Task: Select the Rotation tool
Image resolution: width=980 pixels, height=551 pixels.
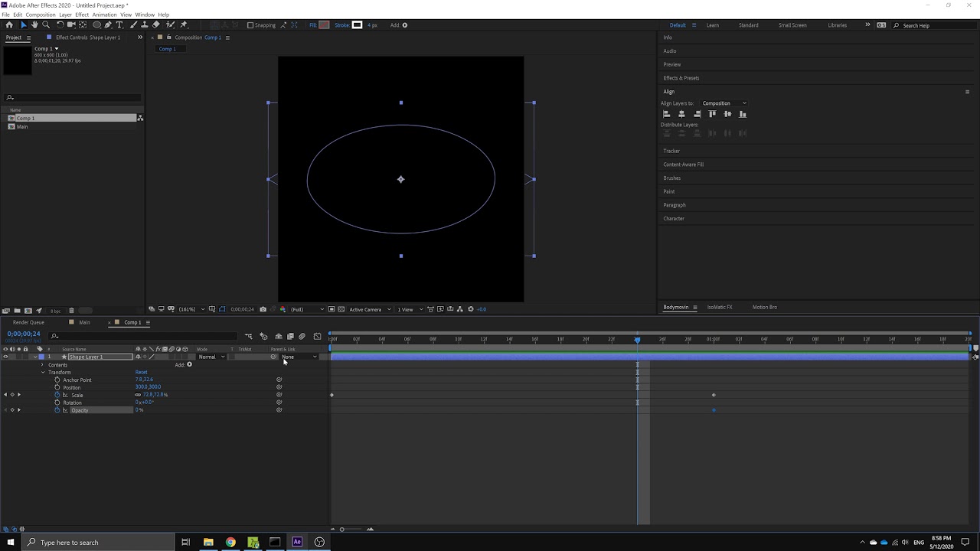Action: pos(60,24)
